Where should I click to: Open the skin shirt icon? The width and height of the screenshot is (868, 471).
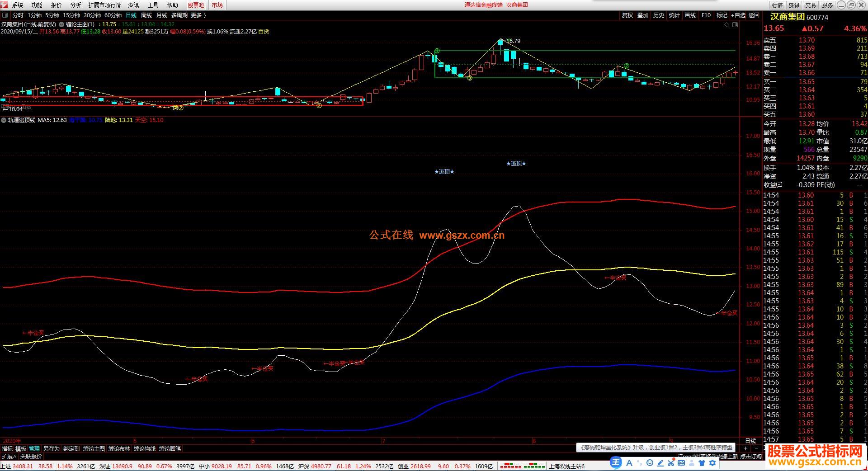(x=702, y=463)
